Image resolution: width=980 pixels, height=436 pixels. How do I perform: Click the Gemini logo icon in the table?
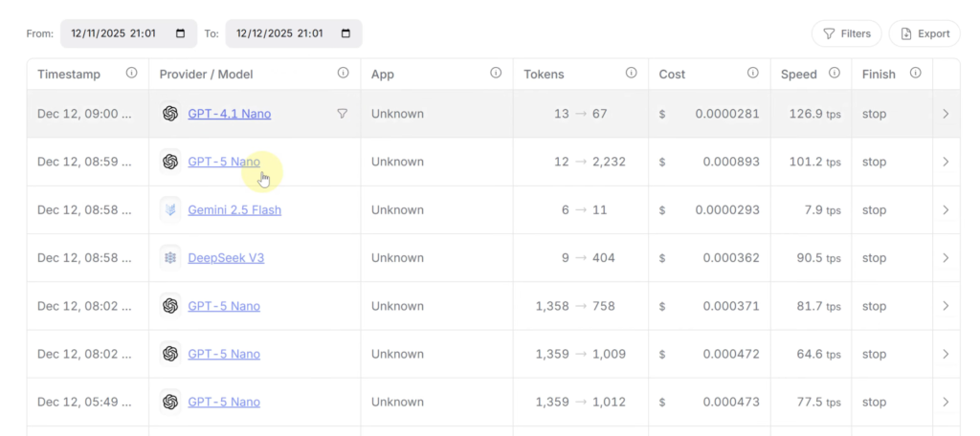pyautogui.click(x=170, y=210)
